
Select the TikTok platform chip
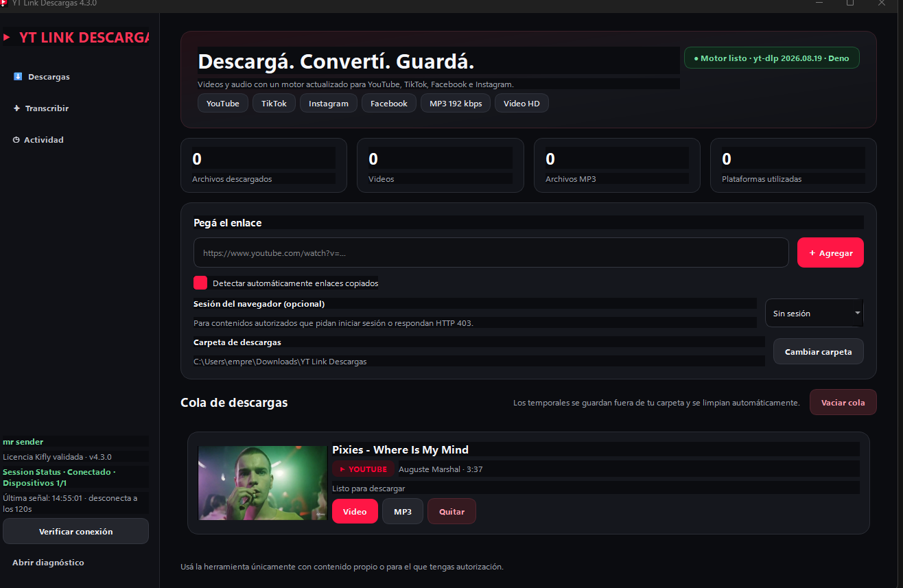click(x=274, y=104)
